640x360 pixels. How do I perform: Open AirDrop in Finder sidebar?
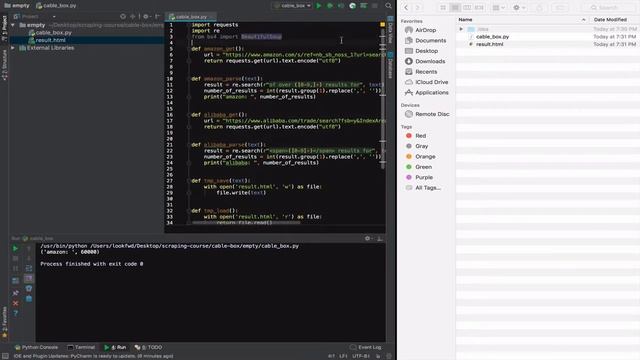(421, 30)
